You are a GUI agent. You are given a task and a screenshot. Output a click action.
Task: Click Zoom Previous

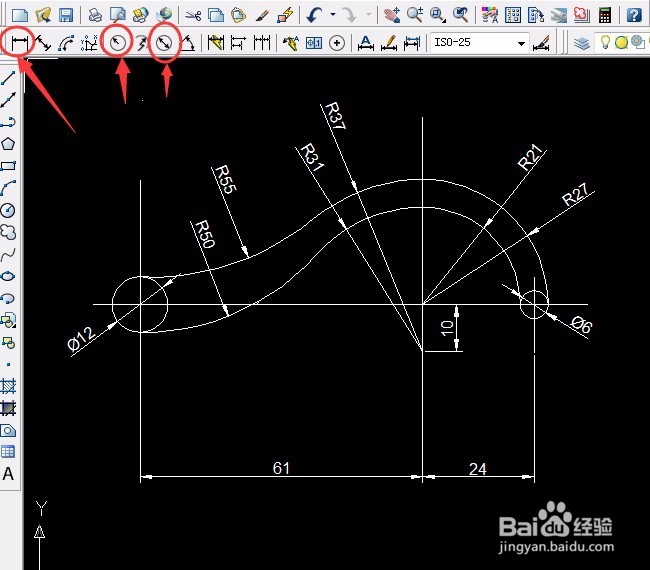[x=460, y=15]
